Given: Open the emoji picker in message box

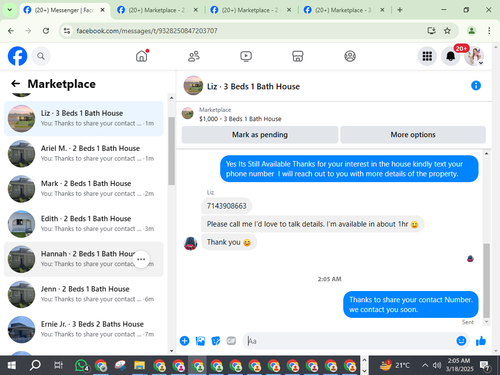Looking at the screenshot, I should [x=461, y=341].
